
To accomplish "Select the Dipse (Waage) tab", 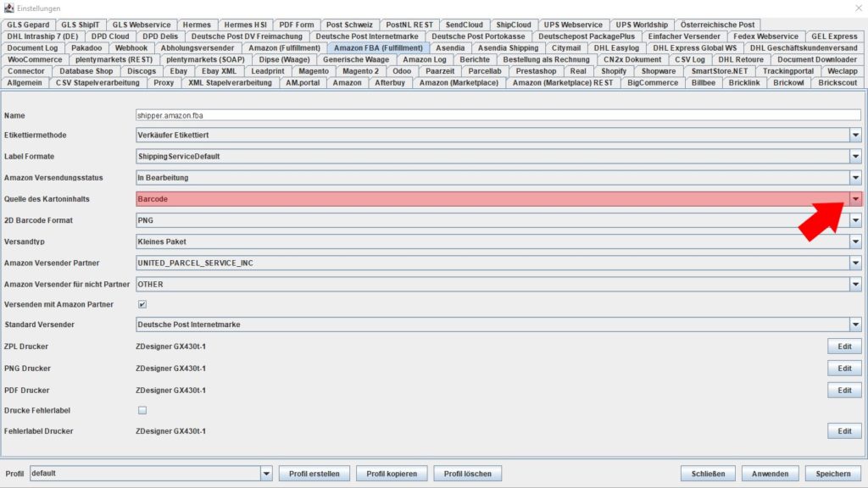I will [285, 60].
